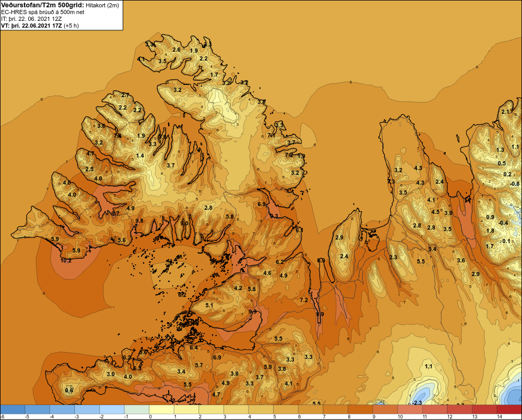Viewport: 522px width, 420px height.
Task: Click the 10.2 temperature value on the map
Action: pos(66,260)
